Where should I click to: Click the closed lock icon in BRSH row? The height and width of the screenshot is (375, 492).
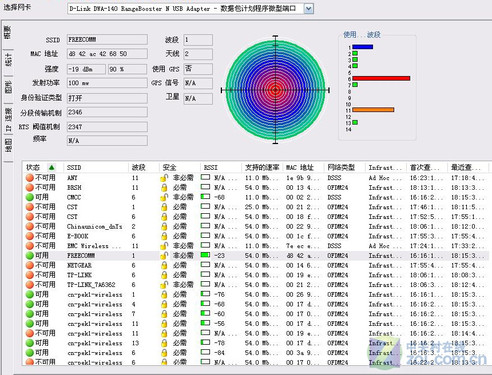164,188
